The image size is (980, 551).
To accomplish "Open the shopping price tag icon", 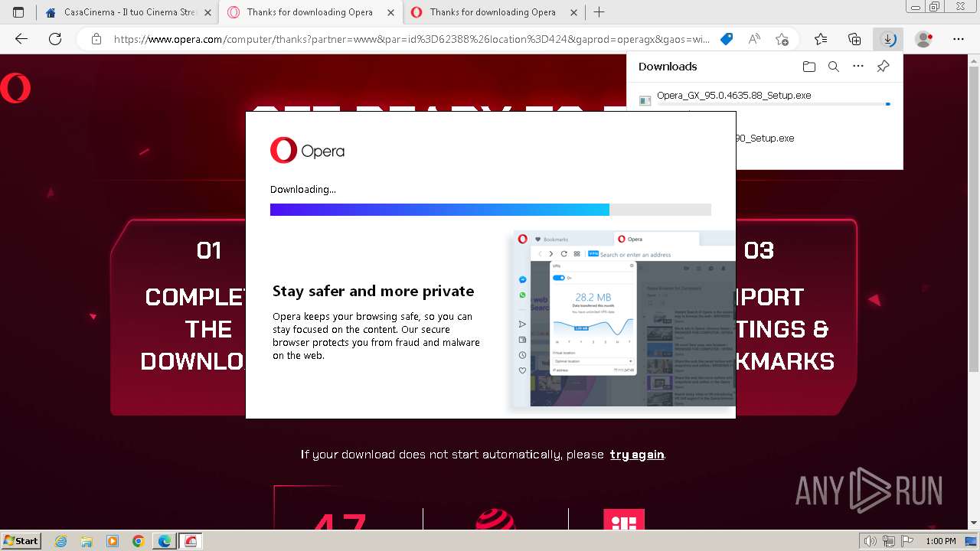I will click(x=727, y=39).
